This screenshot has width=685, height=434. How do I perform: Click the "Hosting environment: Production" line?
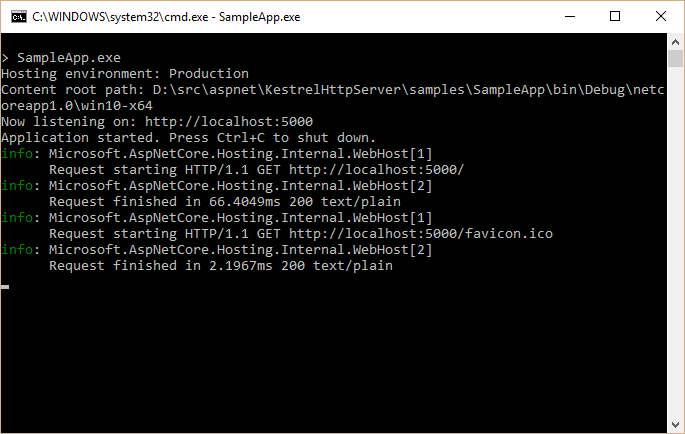125,73
